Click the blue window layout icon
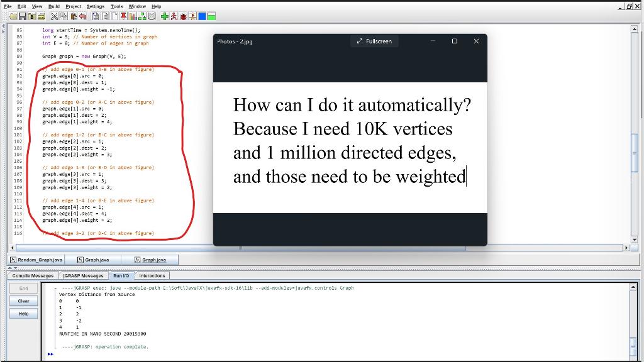 (x=202, y=16)
